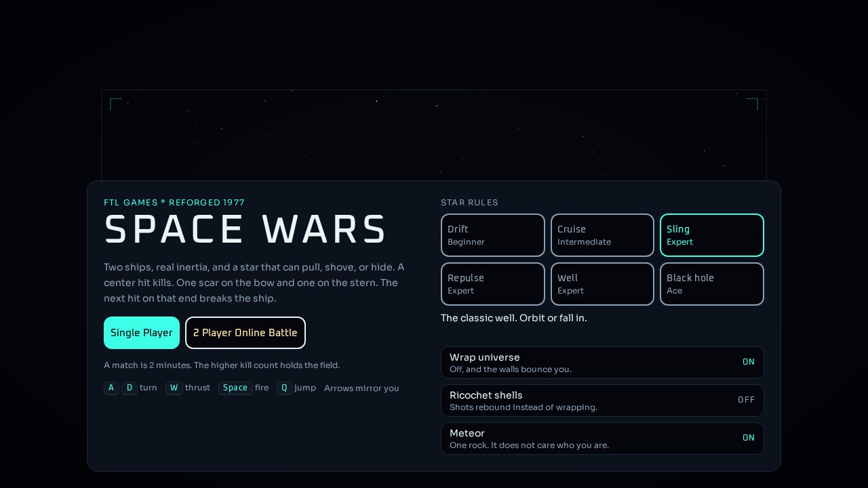Image resolution: width=868 pixels, height=488 pixels.
Task: Click the W thrust key hint
Action: pyautogui.click(x=174, y=388)
